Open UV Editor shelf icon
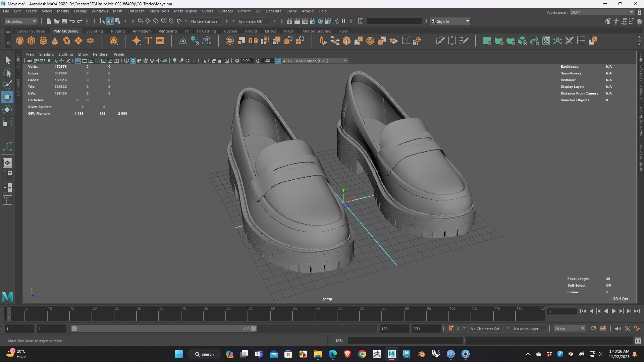 [x=546, y=41]
